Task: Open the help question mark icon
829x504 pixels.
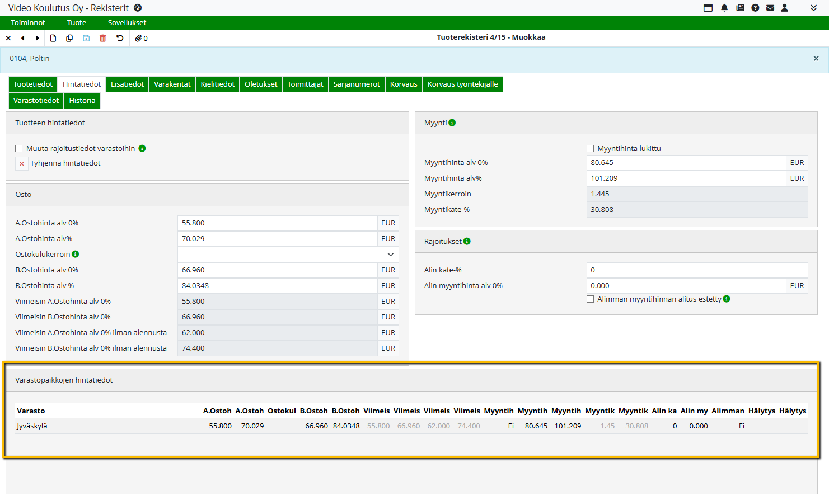Action: tap(755, 8)
